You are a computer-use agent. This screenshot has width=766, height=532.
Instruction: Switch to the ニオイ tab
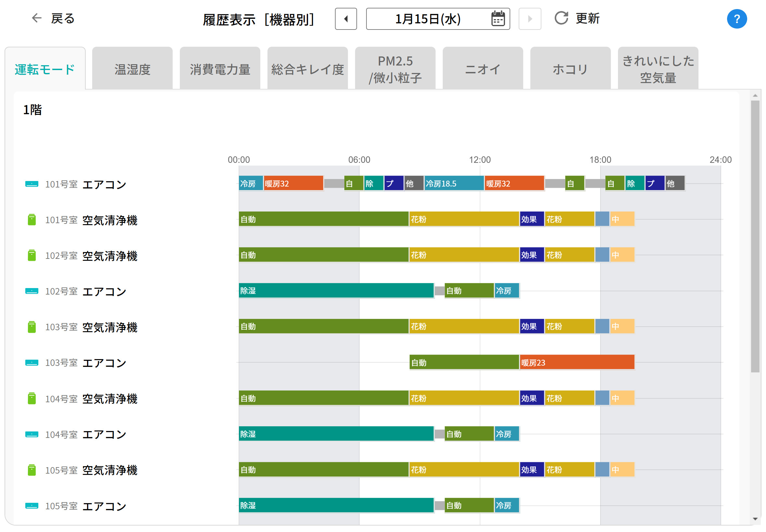click(x=483, y=69)
